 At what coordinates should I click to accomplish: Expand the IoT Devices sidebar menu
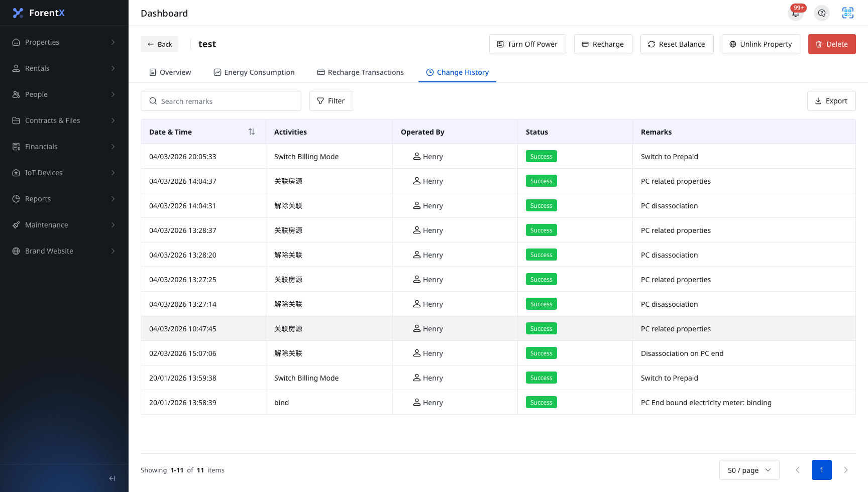64,173
